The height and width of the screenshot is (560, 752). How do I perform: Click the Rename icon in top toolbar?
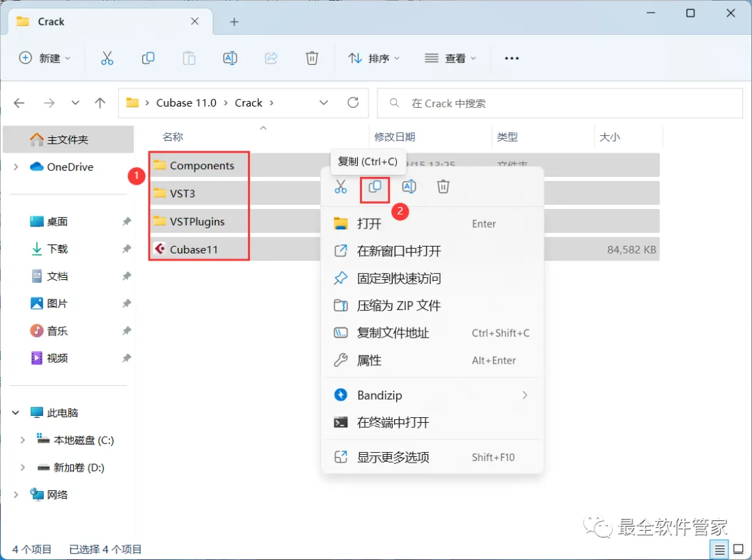(230, 58)
